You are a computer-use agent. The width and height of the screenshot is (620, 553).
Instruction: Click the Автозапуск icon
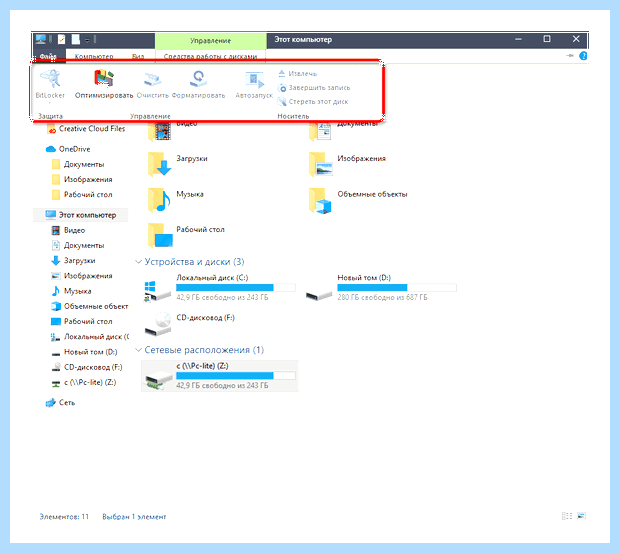[x=254, y=80]
